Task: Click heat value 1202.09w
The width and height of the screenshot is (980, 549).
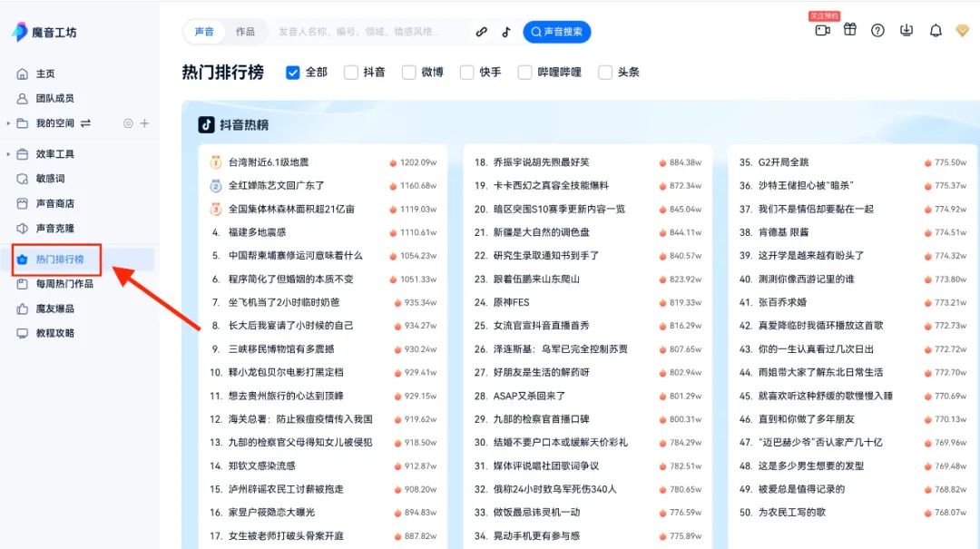Action: pos(418,162)
